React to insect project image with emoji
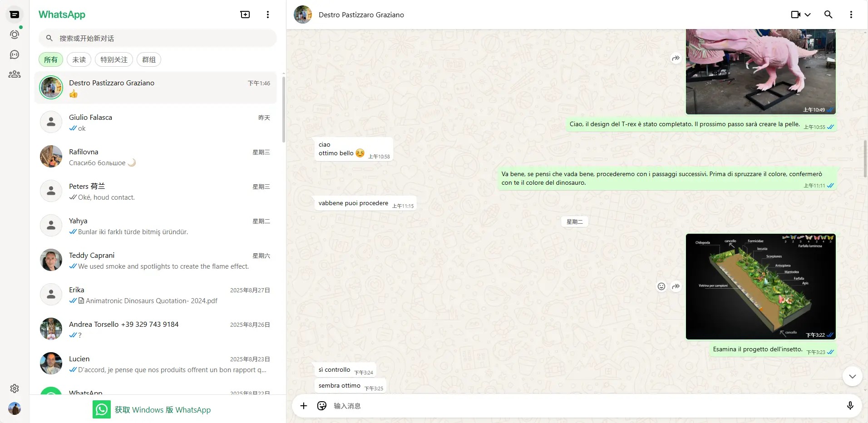 pos(661,286)
